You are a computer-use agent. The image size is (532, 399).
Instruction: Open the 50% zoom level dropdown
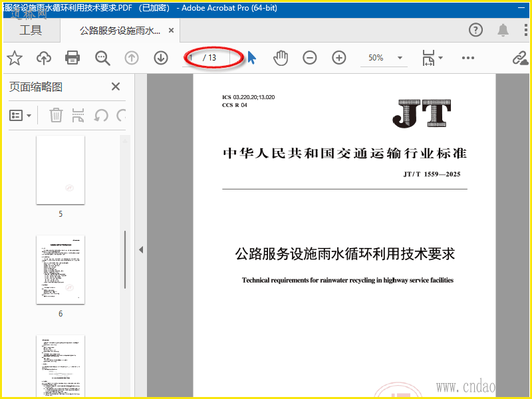pos(400,58)
